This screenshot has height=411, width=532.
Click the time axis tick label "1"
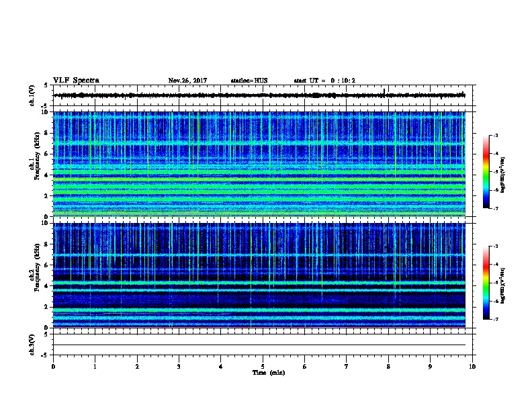click(x=95, y=367)
